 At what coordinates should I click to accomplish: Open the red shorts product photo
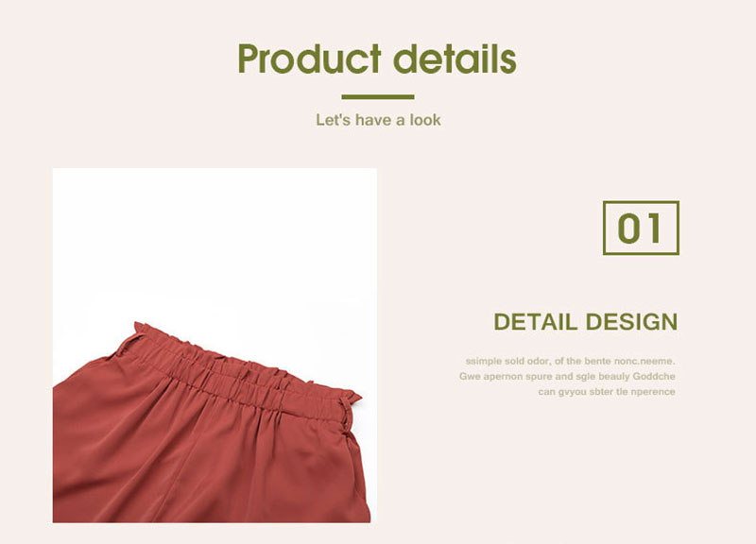pyautogui.click(x=215, y=345)
